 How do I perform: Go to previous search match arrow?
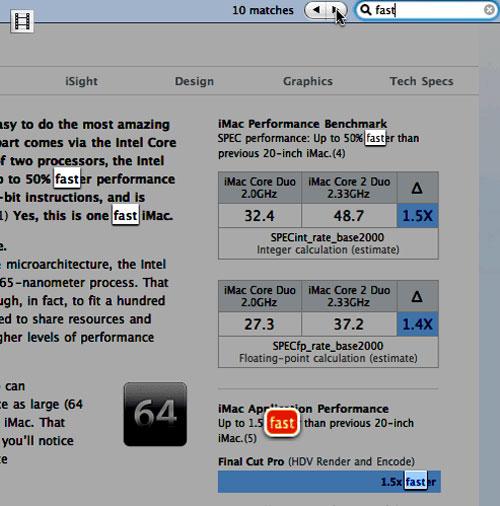point(316,10)
